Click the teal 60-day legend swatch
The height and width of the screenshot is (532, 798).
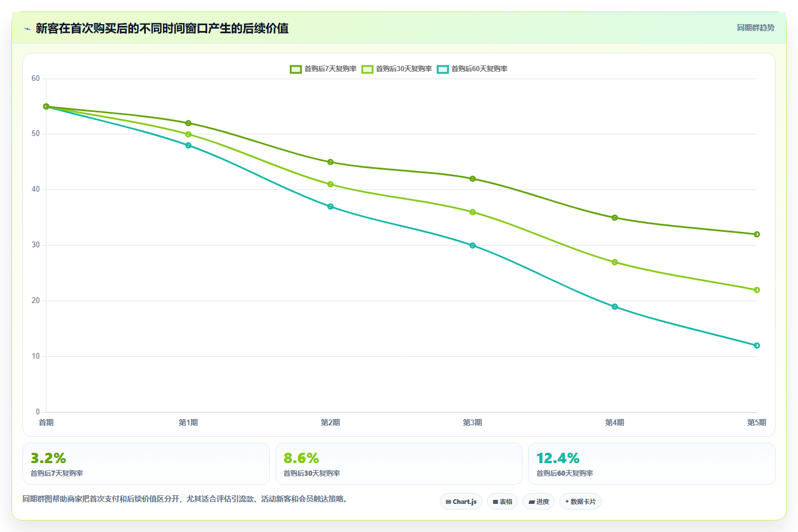pyautogui.click(x=443, y=69)
